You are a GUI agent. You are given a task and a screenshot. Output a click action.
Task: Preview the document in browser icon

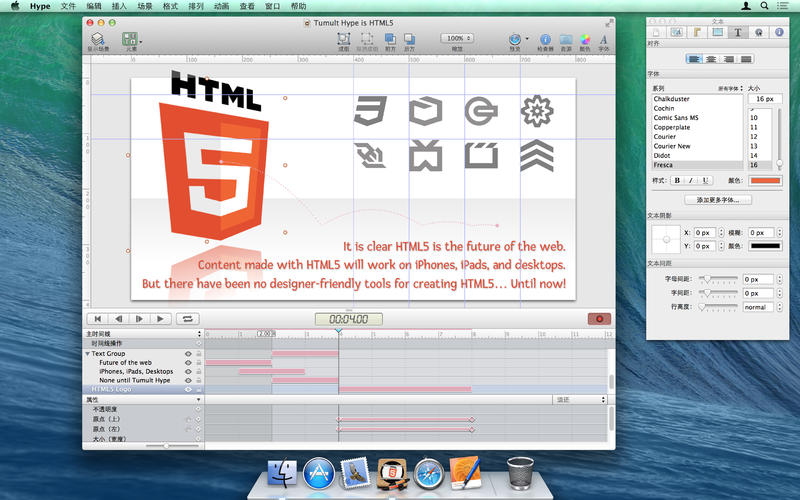pos(515,39)
